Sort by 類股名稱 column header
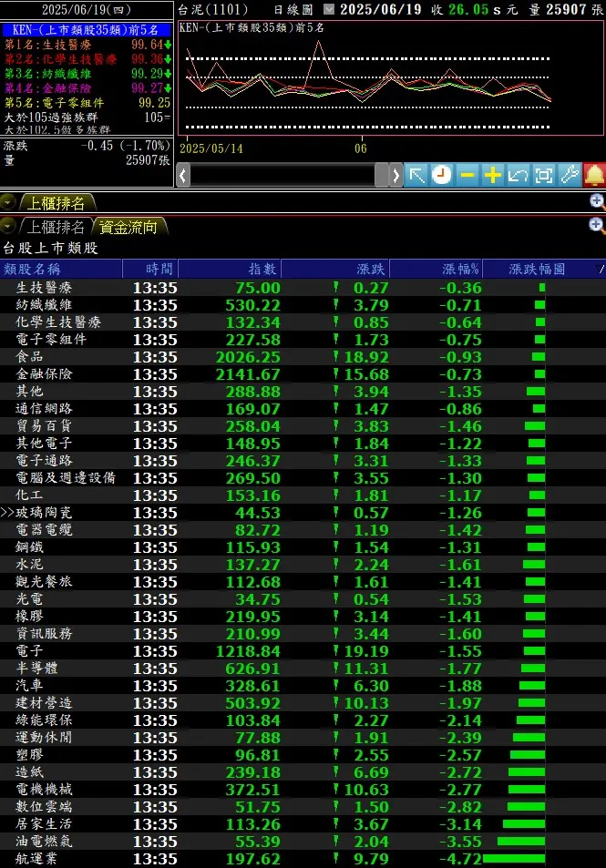This screenshot has width=606, height=868. pos(61,269)
